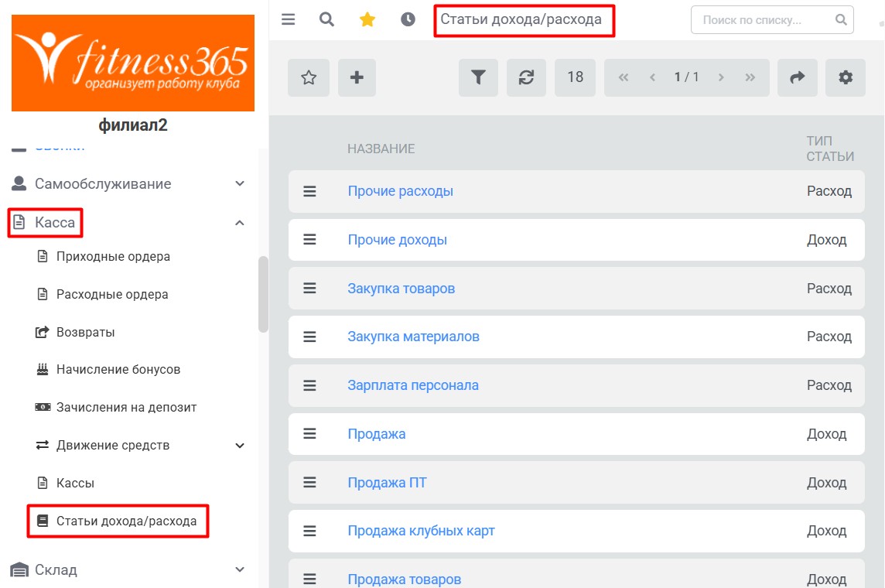Open the filter funnel button
885x588 pixels.
point(478,77)
